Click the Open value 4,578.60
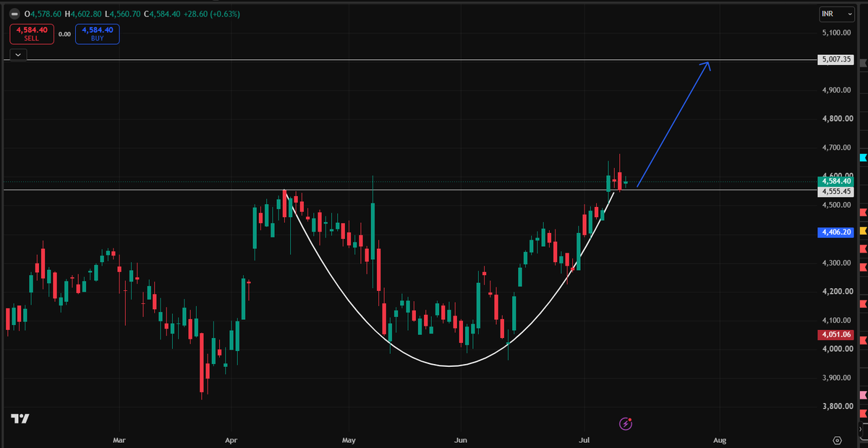This screenshot has width=868, height=448. [47, 14]
